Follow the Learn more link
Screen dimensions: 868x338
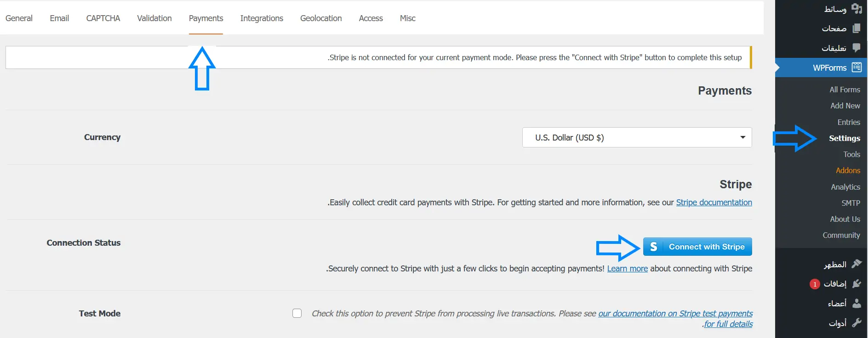(x=627, y=269)
